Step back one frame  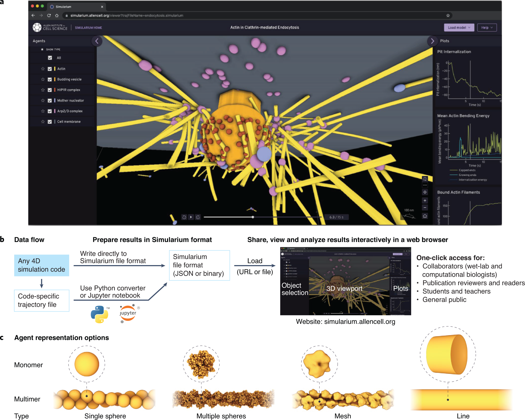tap(184, 217)
